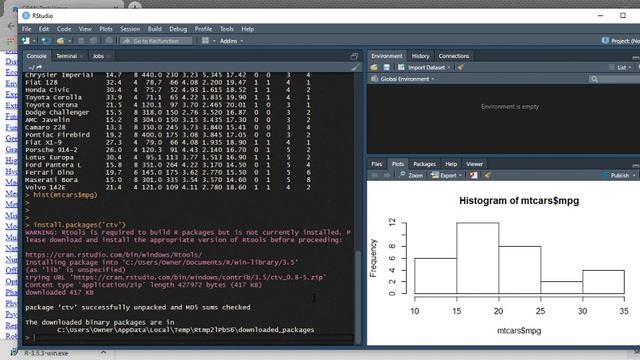Switch to the Files tab

pos(376,164)
